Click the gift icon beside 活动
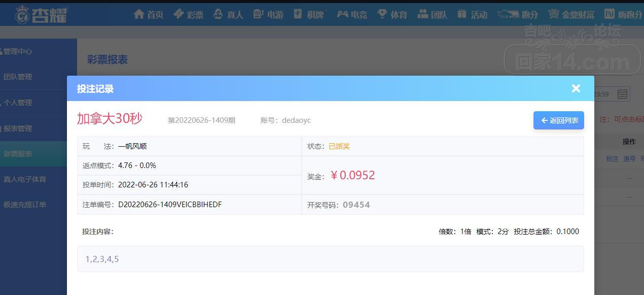This screenshot has height=295, width=644. 461,14
